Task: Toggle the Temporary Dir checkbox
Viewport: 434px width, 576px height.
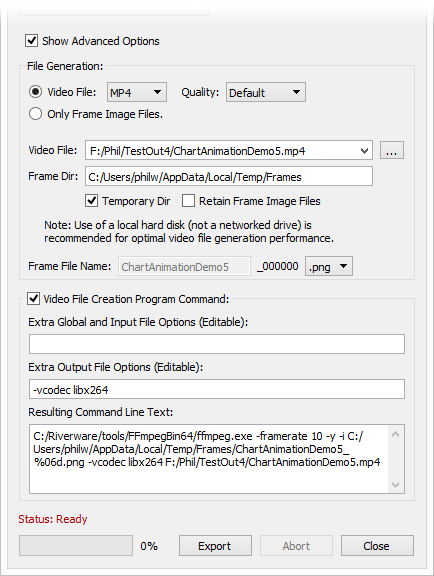Action: tap(92, 201)
